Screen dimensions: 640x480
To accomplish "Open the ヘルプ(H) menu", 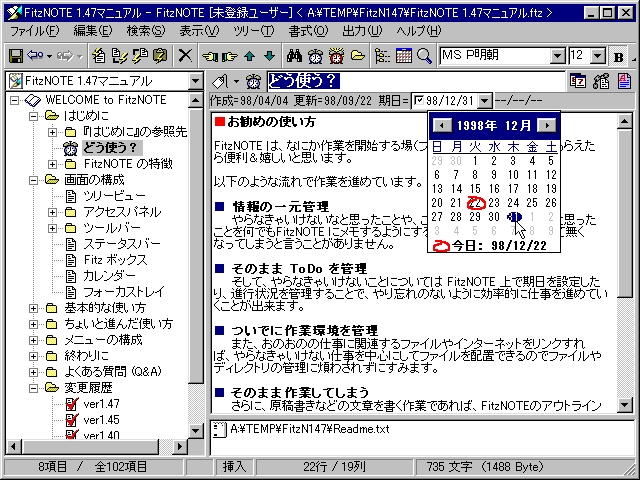I will (419, 31).
